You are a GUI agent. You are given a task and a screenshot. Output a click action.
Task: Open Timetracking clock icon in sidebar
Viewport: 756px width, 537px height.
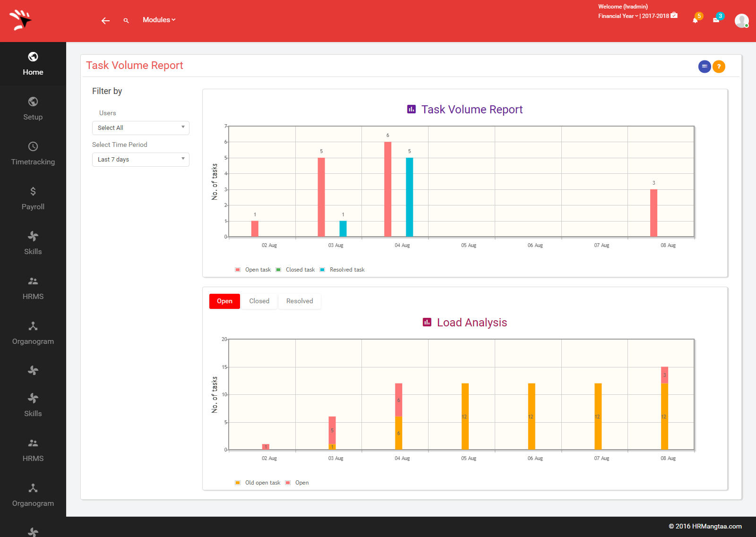(x=33, y=146)
